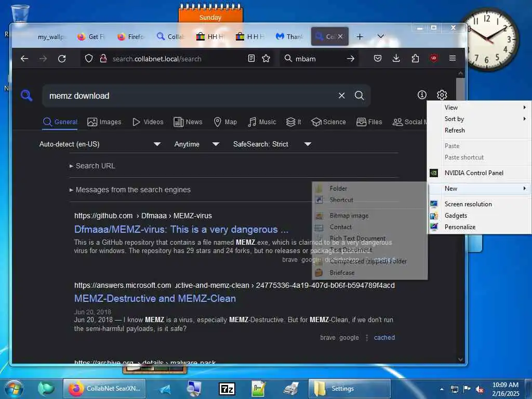Viewport: 532px width, 399px height.
Task: Open SearXNG info about page icon
Action: click(x=422, y=95)
